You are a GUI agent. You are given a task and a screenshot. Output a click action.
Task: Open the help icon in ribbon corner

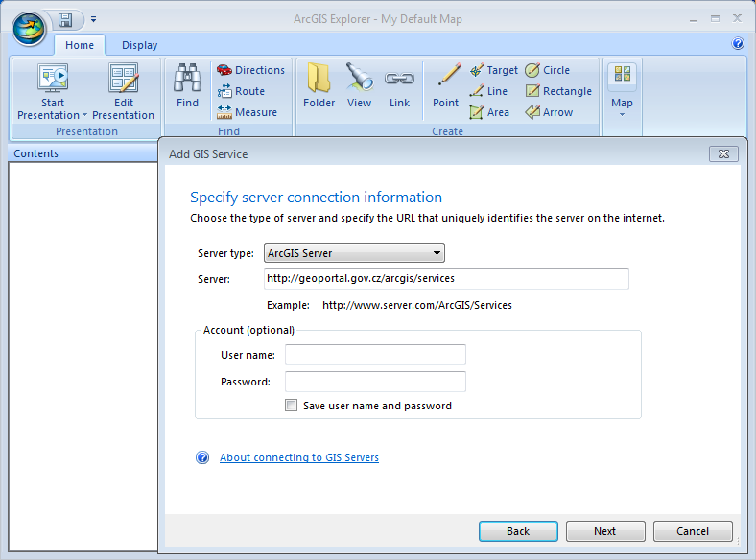738,44
